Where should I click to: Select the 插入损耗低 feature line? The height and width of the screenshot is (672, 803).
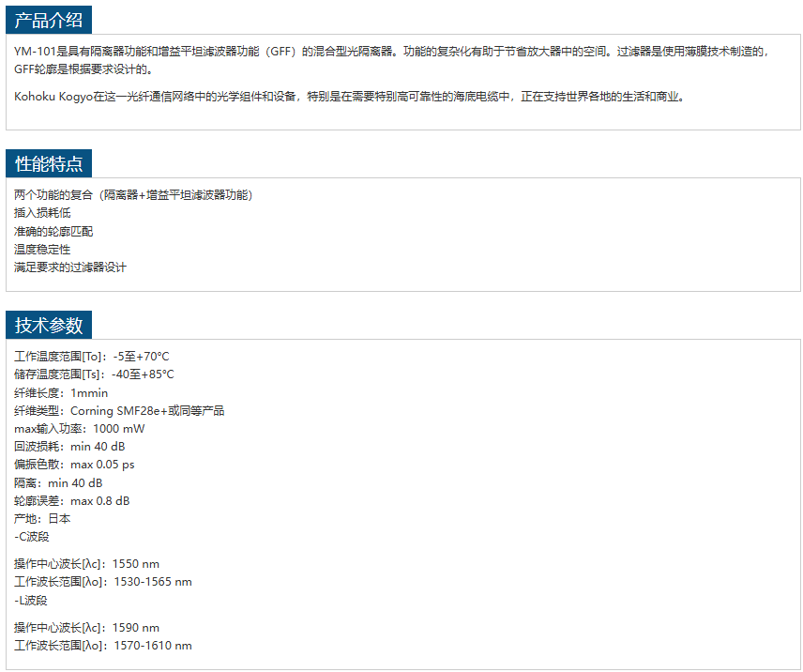coord(42,213)
